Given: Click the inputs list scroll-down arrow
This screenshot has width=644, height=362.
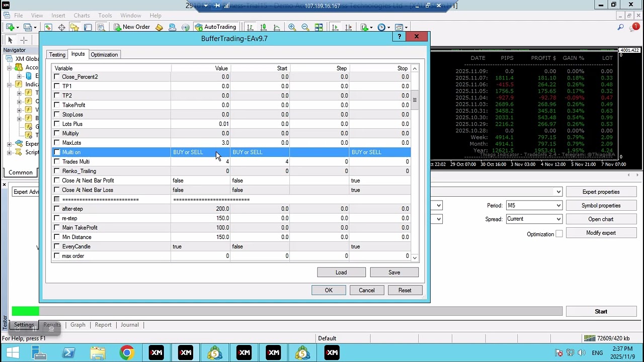Looking at the screenshot, I should [415, 257].
